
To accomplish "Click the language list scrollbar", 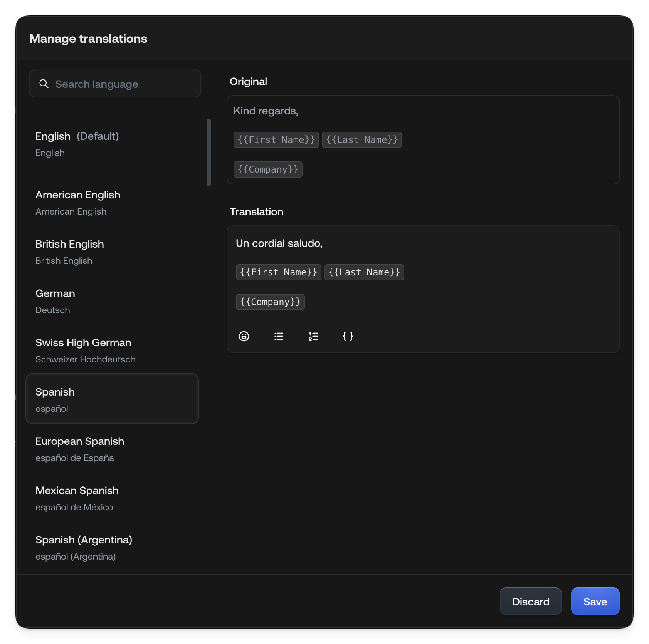I will coord(208,152).
